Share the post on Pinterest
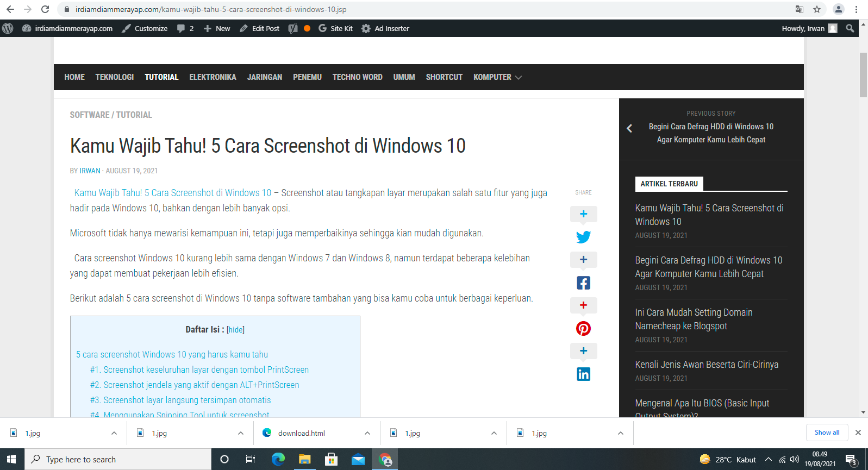 click(583, 329)
